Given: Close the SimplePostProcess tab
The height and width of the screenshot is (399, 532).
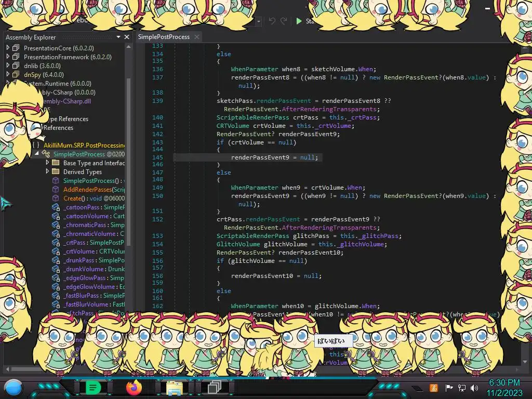Looking at the screenshot, I should tap(197, 37).
